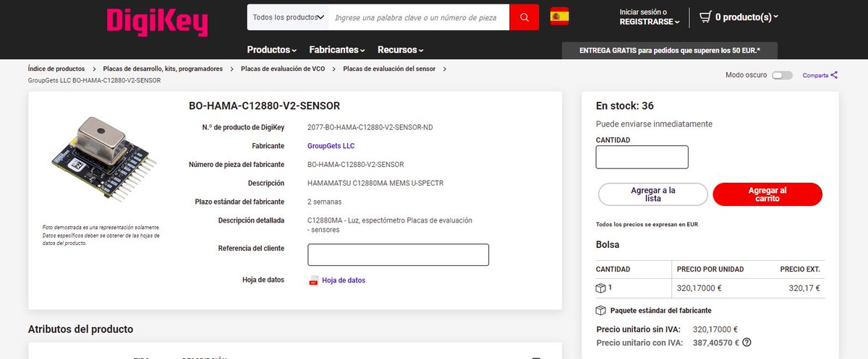Viewport: 868px width, 359px height.
Task: Open the Recursos menu
Action: (x=401, y=50)
